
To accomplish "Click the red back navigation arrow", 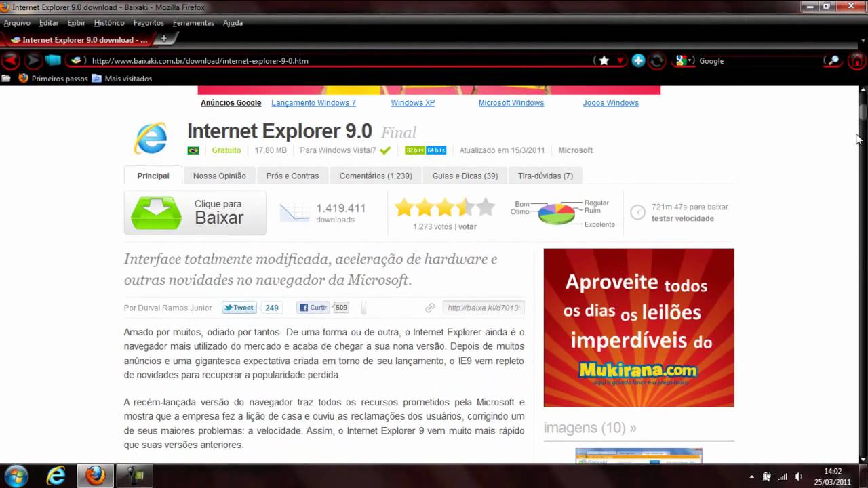I will point(10,60).
